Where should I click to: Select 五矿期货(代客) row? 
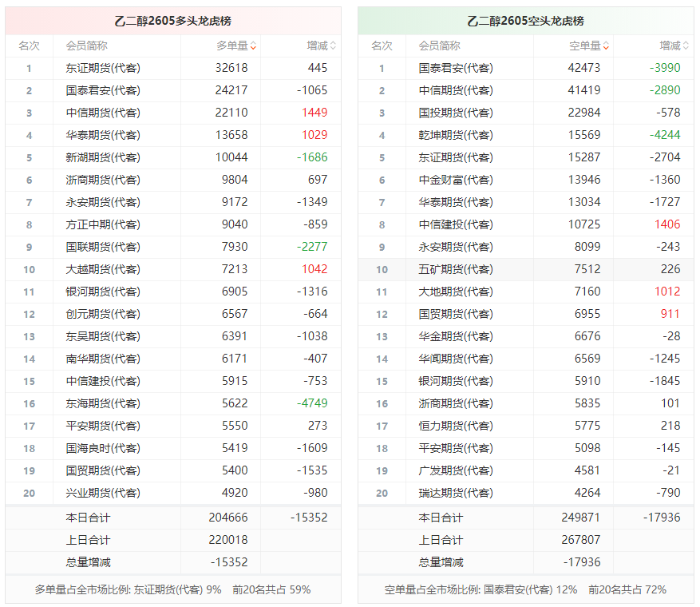click(526, 269)
